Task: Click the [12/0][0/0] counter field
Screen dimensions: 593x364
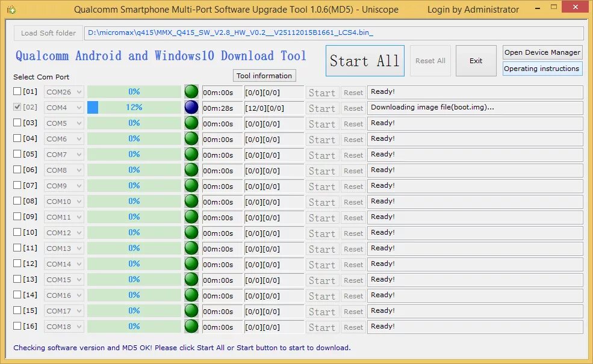Action: (274, 108)
